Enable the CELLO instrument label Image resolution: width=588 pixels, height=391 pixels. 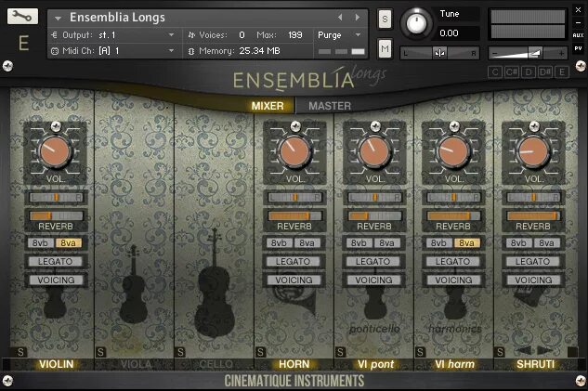pos(216,364)
